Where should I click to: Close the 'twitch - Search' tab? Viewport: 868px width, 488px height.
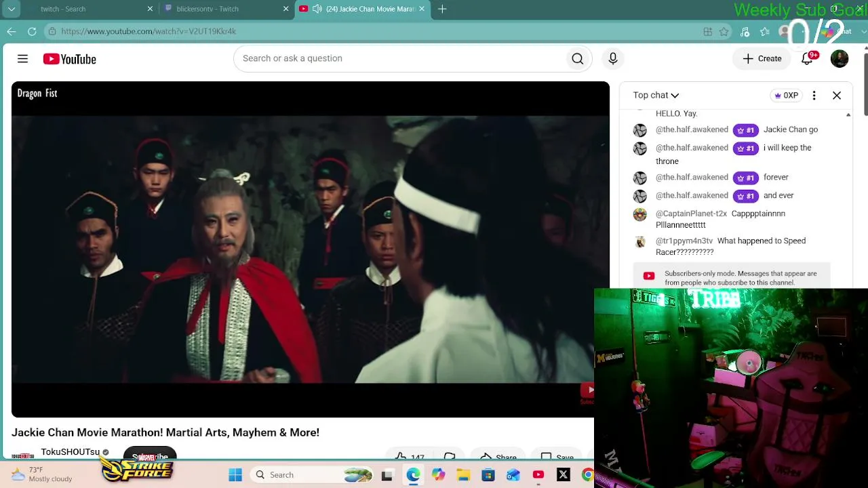[150, 9]
